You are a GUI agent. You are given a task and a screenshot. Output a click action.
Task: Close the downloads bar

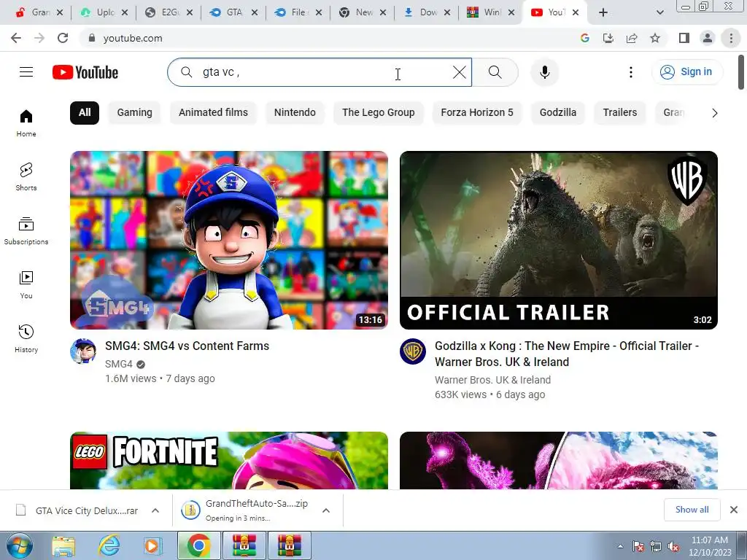[734, 510]
